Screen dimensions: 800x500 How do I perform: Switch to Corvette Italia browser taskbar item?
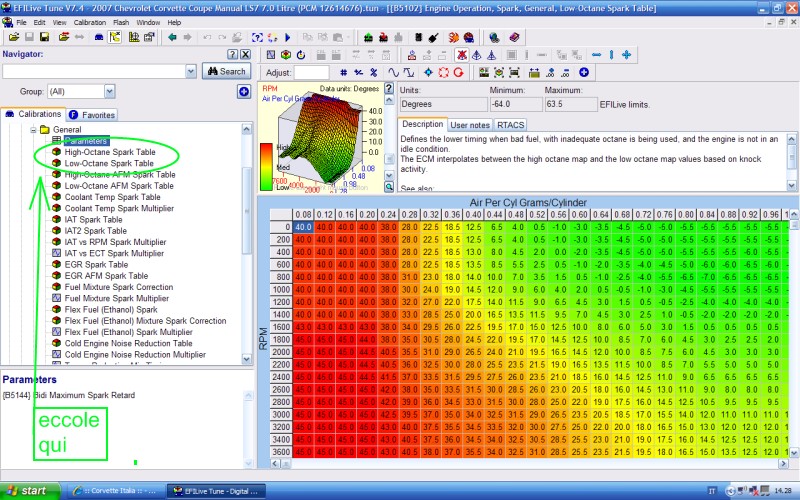click(115, 491)
